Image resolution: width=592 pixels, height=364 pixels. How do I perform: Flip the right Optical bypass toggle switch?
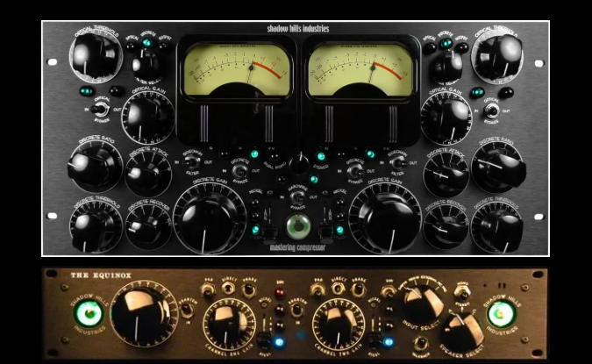tap(491, 111)
